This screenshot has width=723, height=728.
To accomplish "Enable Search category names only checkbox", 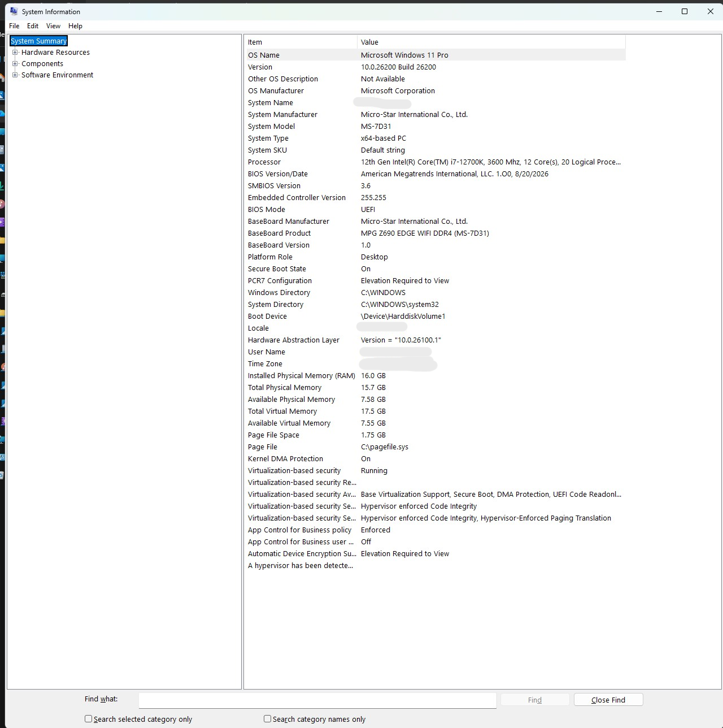I will [267, 719].
